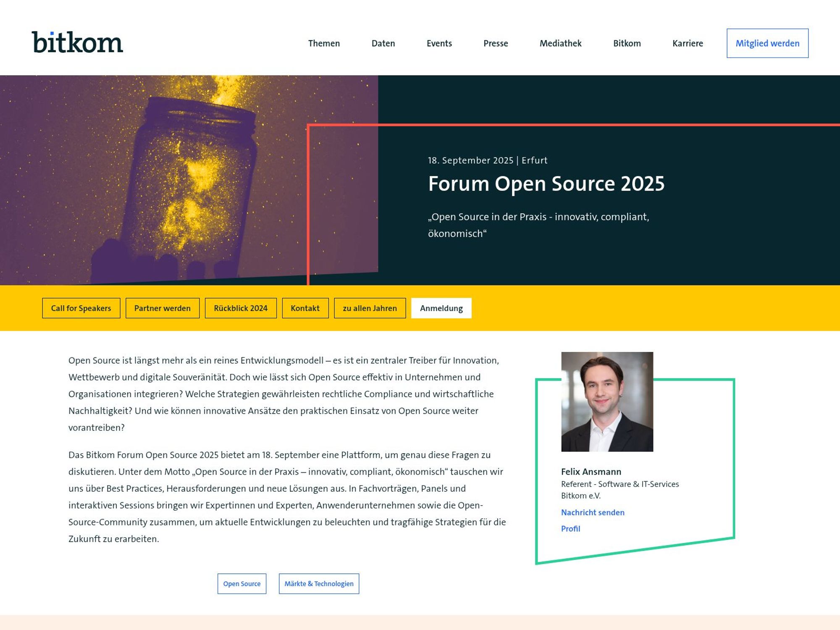Click Nachricht senden link
The height and width of the screenshot is (630, 840).
click(593, 512)
